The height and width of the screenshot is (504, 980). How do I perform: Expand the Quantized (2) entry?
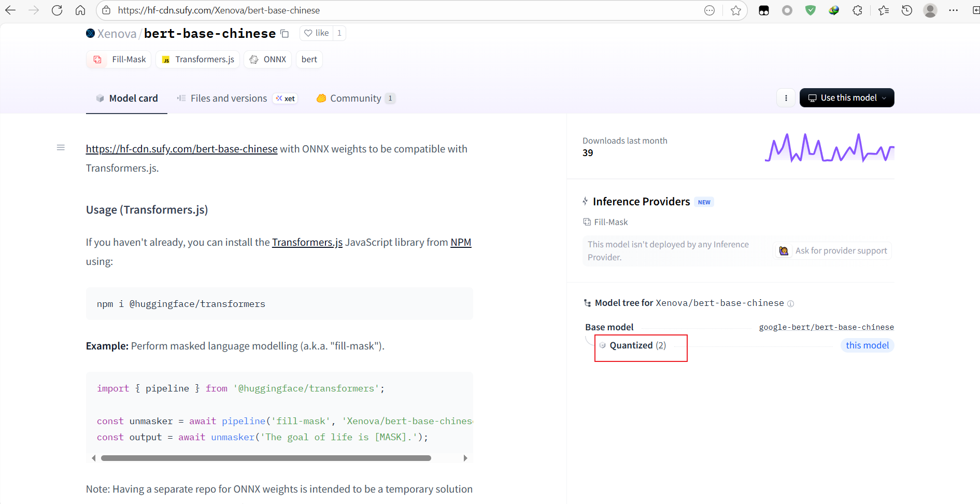point(633,345)
